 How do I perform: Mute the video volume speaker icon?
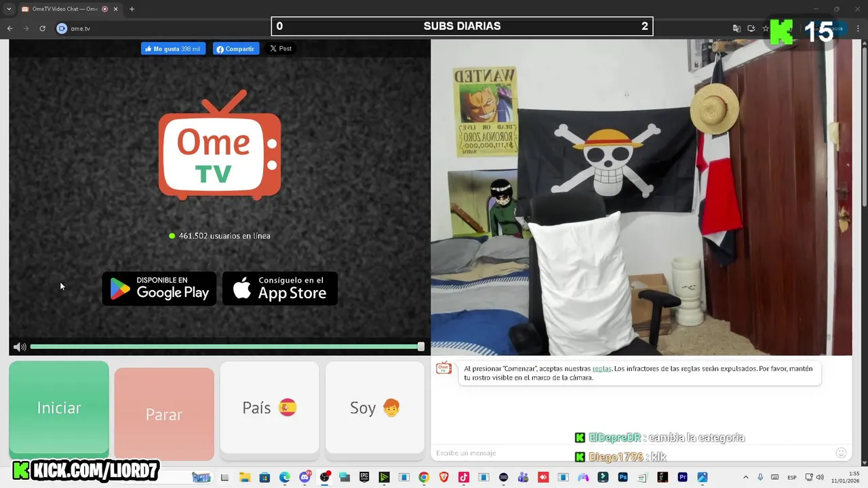pos(20,347)
